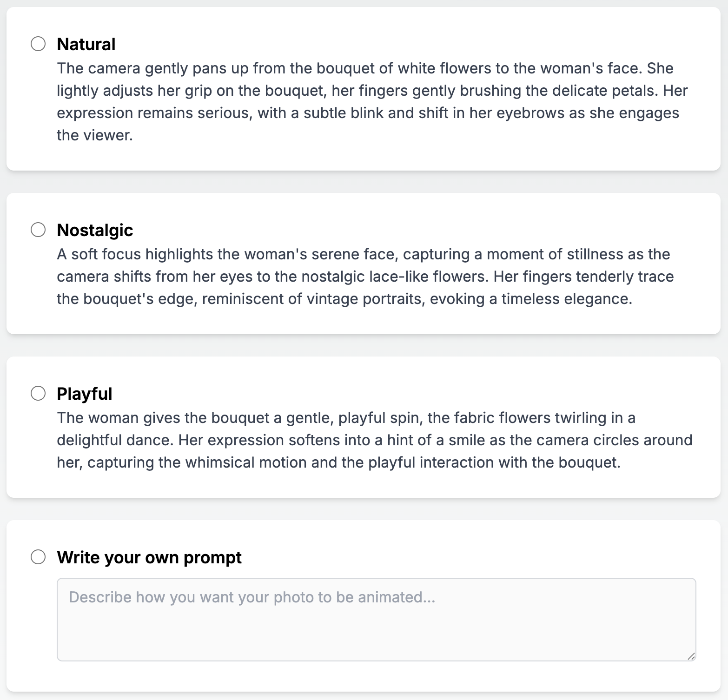Click the gap between Natural and Nostalgic cards

pyautogui.click(x=364, y=182)
